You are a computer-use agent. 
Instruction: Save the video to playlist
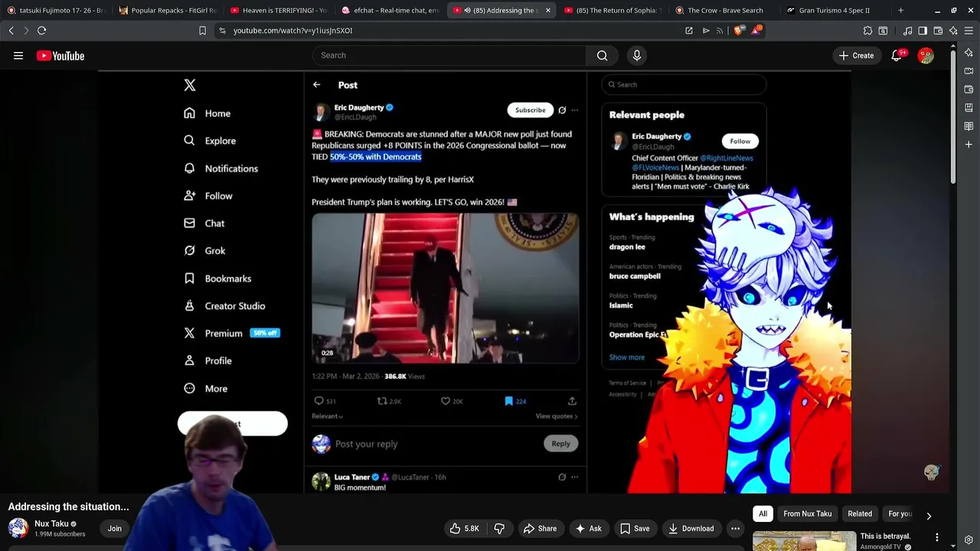point(634,528)
